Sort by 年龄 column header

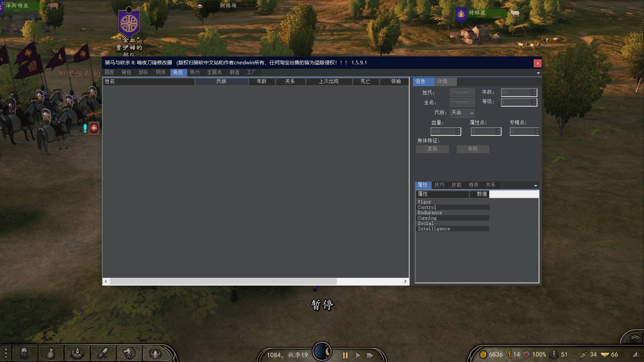[262, 81]
